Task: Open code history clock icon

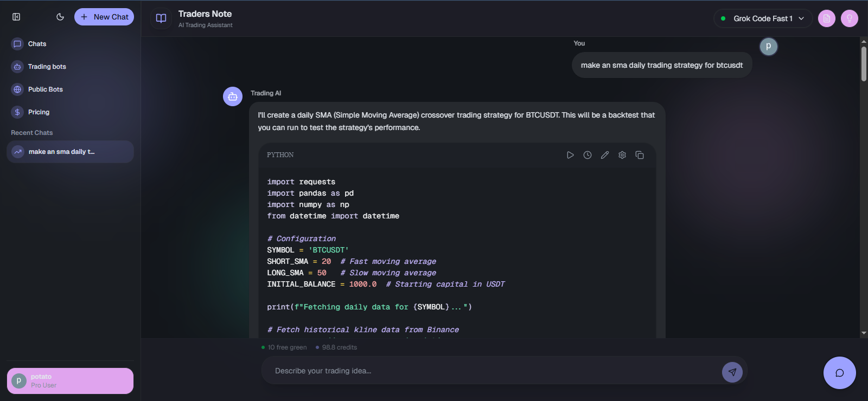Action: [588, 155]
